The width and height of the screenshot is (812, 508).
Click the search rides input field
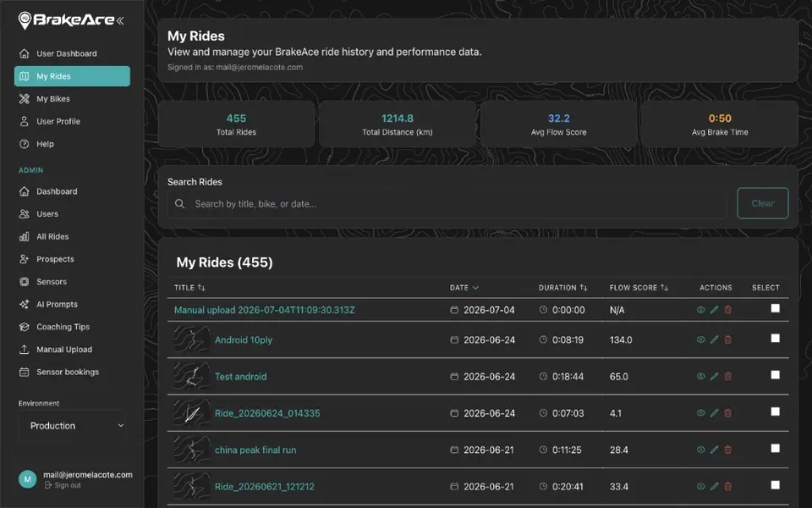pyautogui.click(x=447, y=204)
